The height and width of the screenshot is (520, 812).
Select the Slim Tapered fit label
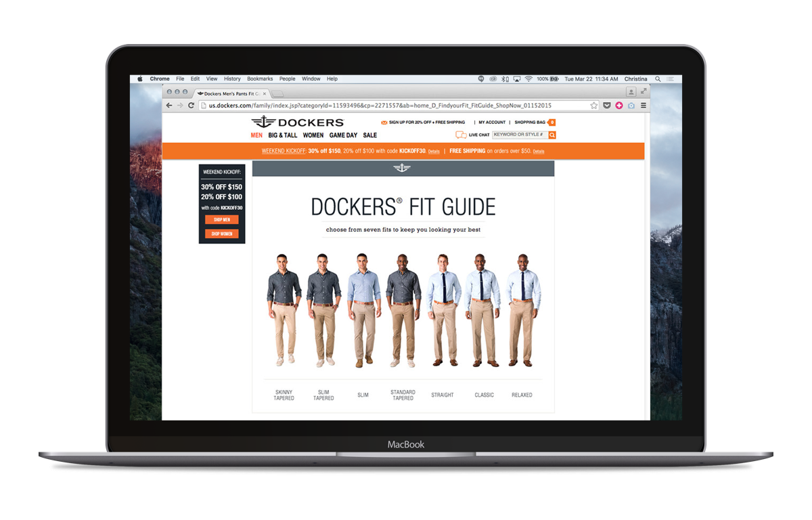[x=323, y=395]
